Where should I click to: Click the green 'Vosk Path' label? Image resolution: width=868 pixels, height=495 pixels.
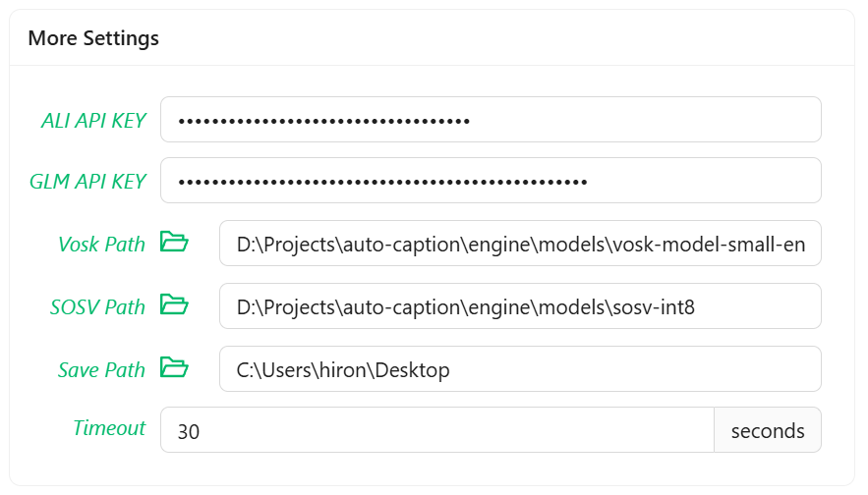coord(101,245)
